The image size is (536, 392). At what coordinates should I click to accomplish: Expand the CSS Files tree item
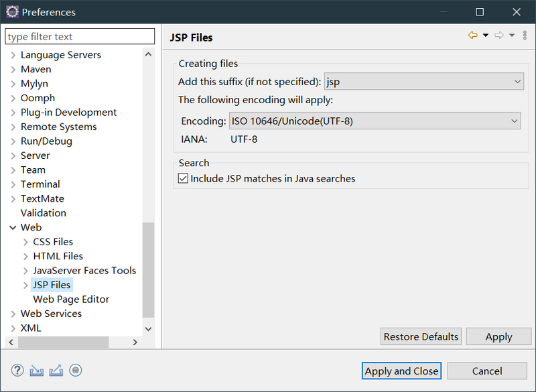click(24, 241)
